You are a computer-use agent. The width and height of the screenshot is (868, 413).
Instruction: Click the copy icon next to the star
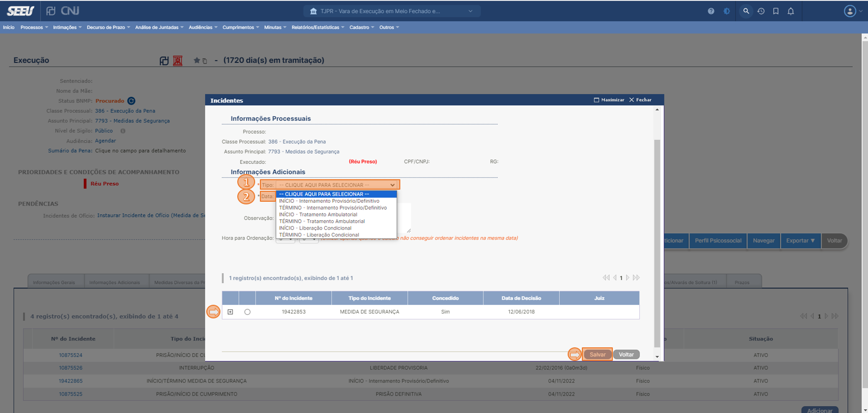click(205, 61)
